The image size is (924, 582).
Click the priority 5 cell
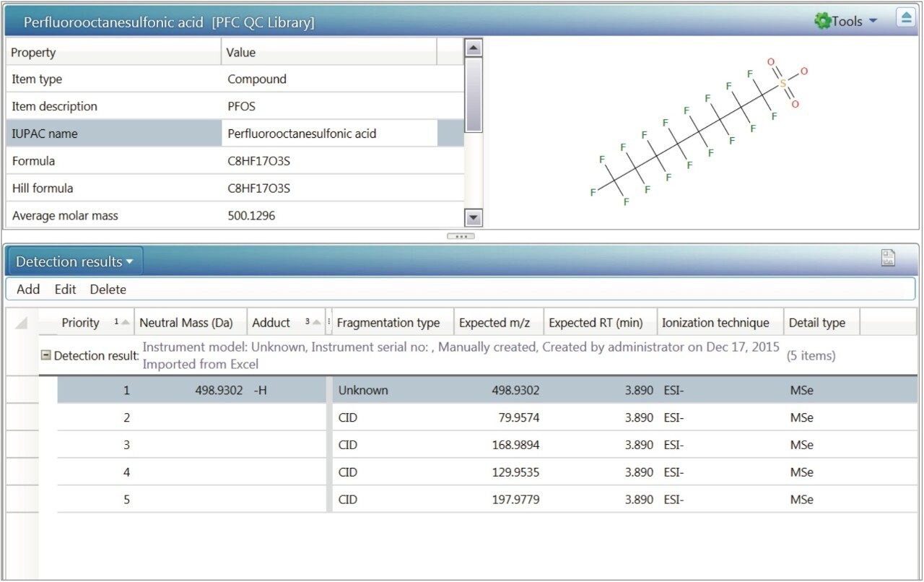pos(96,499)
